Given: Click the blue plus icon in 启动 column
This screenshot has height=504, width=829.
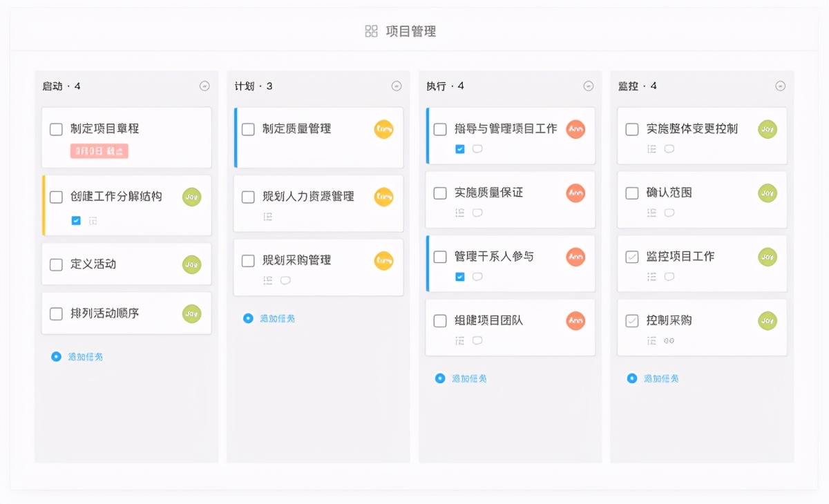Looking at the screenshot, I should tap(55, 356).
